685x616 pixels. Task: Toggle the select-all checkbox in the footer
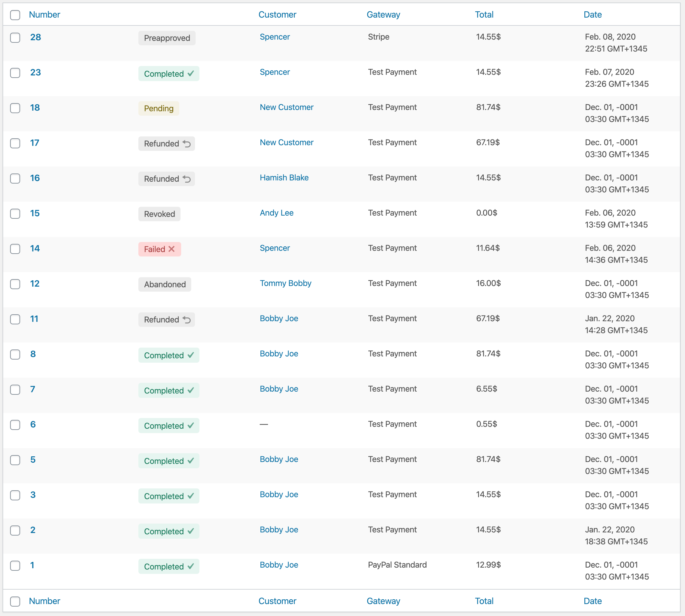(x=15, y=601)
